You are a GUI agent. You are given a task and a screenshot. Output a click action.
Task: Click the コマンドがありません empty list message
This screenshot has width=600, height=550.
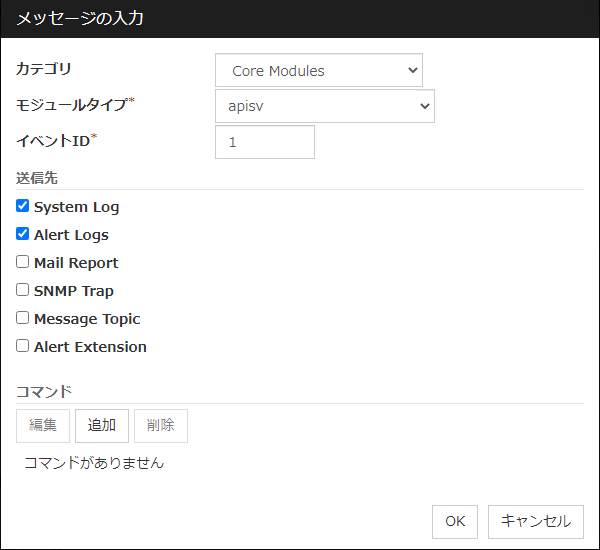[x=93, y=463]
